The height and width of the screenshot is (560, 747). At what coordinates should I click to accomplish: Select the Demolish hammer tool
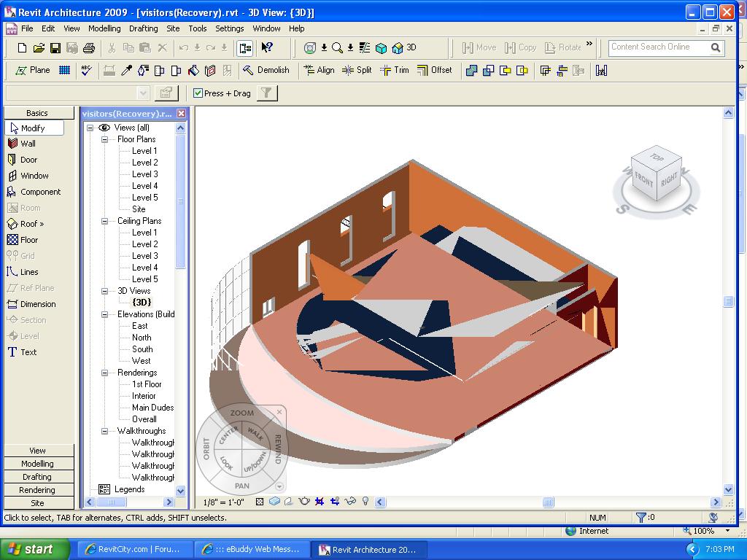(266, 70)
